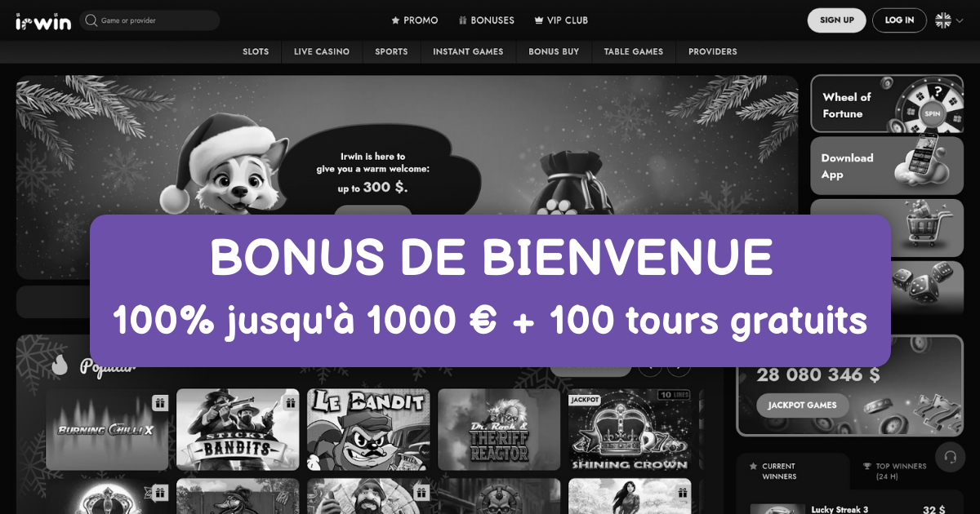
Task: Open the Le Bandit game thumbnail
Action: tap(368, 429)
